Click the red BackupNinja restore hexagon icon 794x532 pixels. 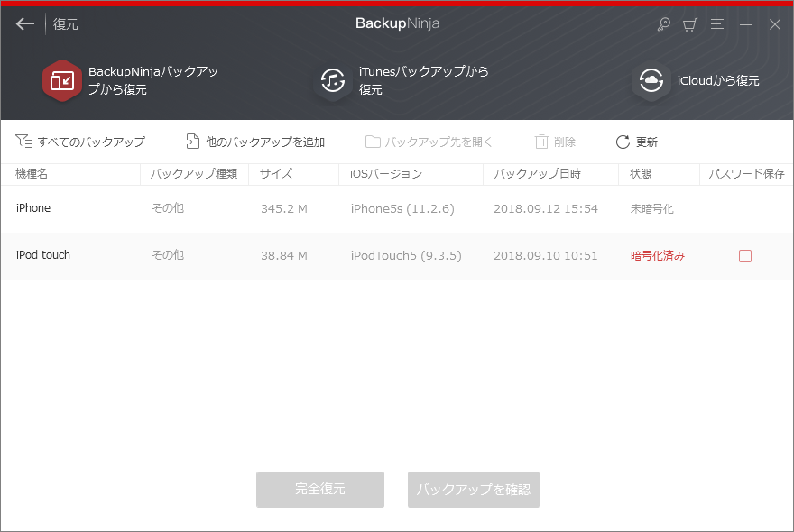pos(62,80)
